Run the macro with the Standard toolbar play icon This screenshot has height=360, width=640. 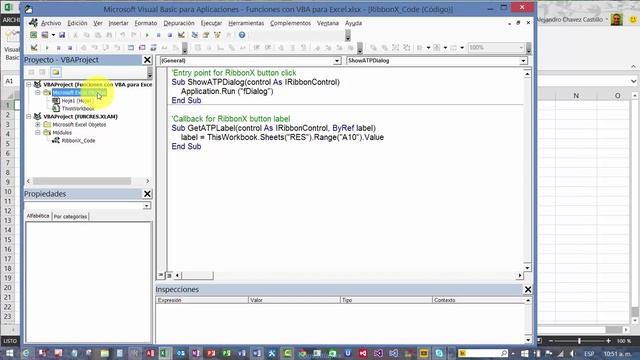tap(147, 35)
